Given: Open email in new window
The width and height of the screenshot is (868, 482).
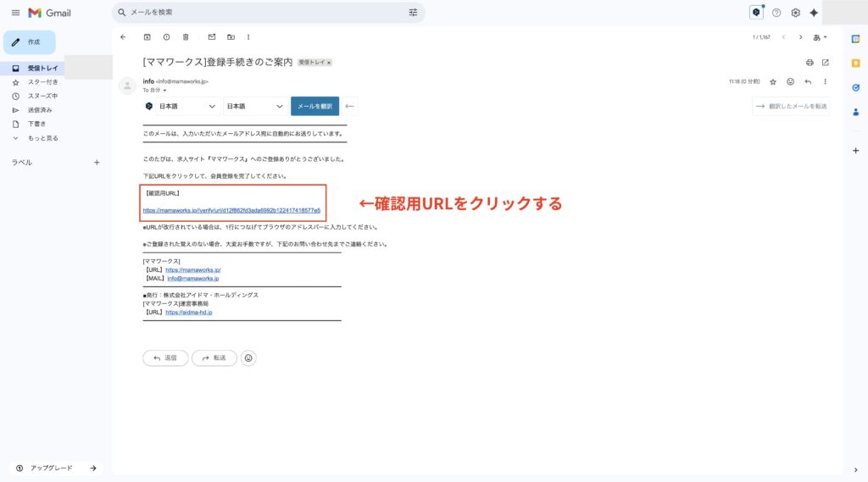Looking at the screenshot, I should [826, 63].
